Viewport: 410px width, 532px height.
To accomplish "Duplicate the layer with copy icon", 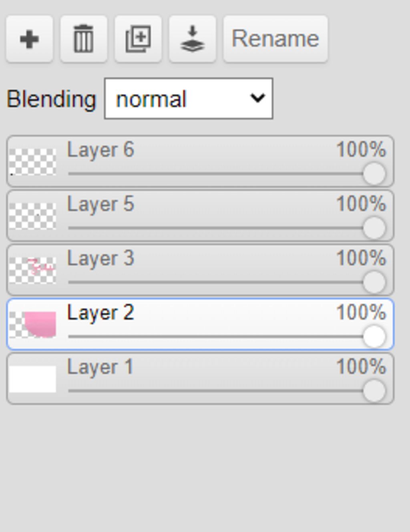I will coord(138,39).
